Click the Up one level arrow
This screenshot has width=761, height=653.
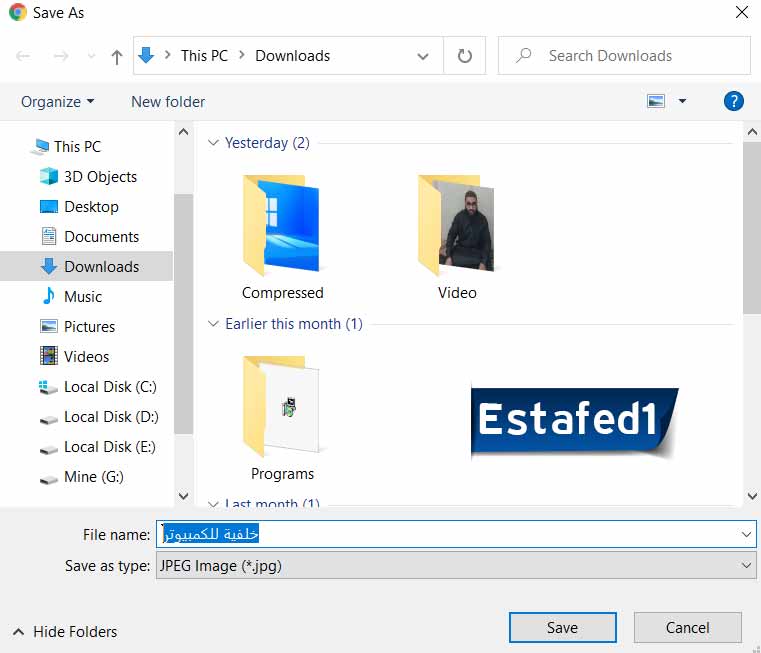116,57
